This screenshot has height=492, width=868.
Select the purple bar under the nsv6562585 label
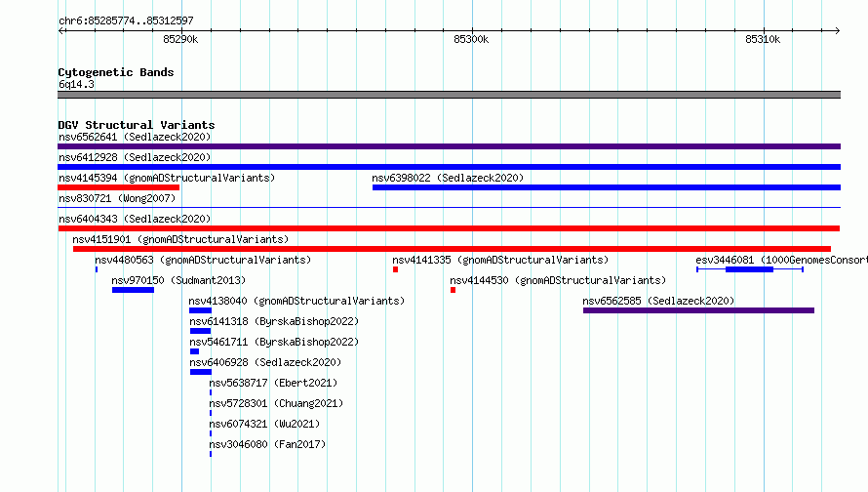(x=698, y=310)
